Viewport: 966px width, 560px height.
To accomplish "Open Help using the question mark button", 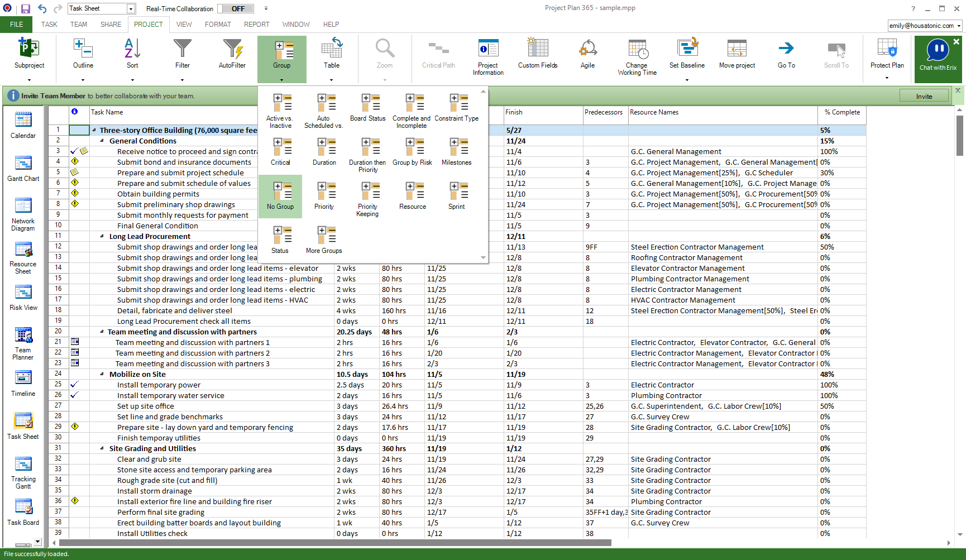I will tap(913, 8).
